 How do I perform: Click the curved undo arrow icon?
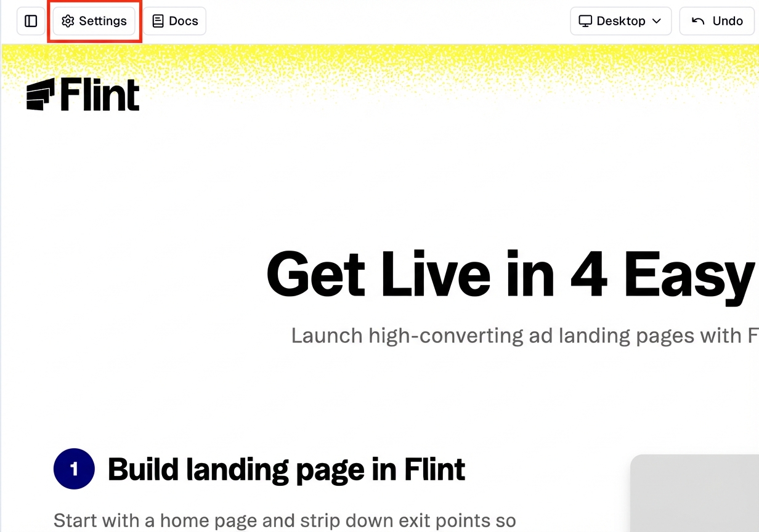click(x=698, y=21)
